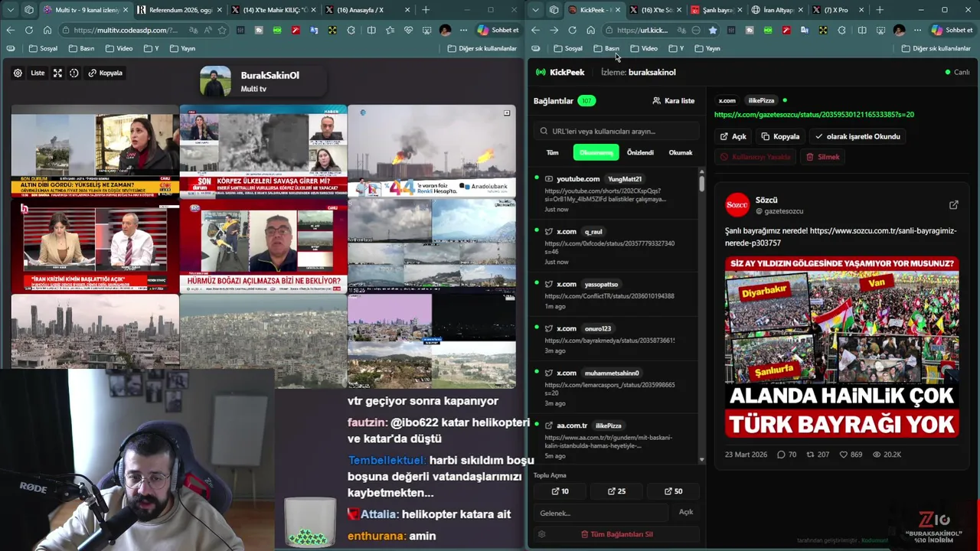Go home in left browser window
This screenshot has width=980, height=551.
[47, 30]
